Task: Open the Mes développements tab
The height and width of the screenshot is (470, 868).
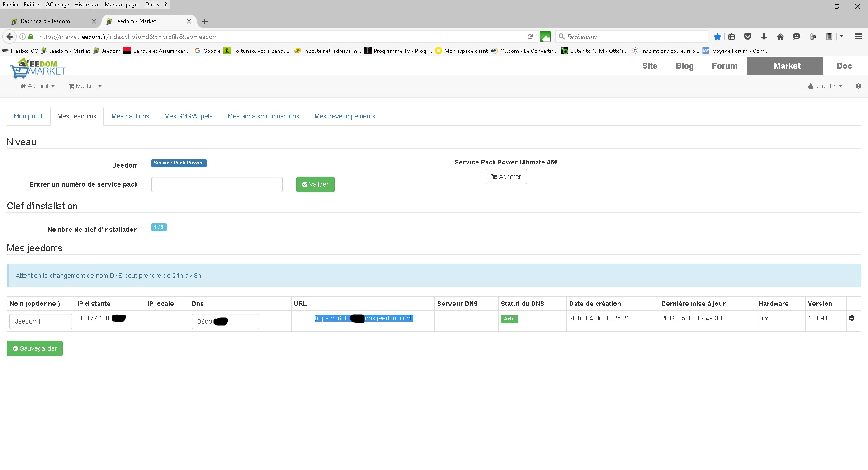Action: [345, 116]
